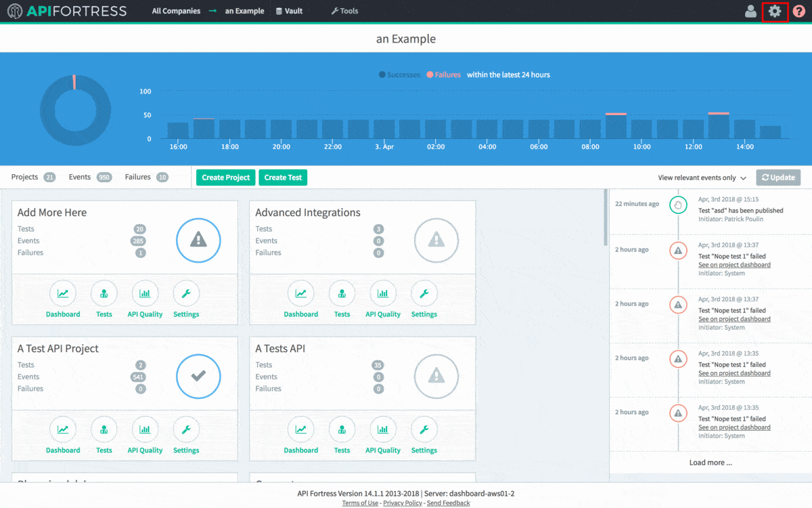Expand the View relevant events only dropdown
This screenshot has height=508, width=812.
(702, 178)
